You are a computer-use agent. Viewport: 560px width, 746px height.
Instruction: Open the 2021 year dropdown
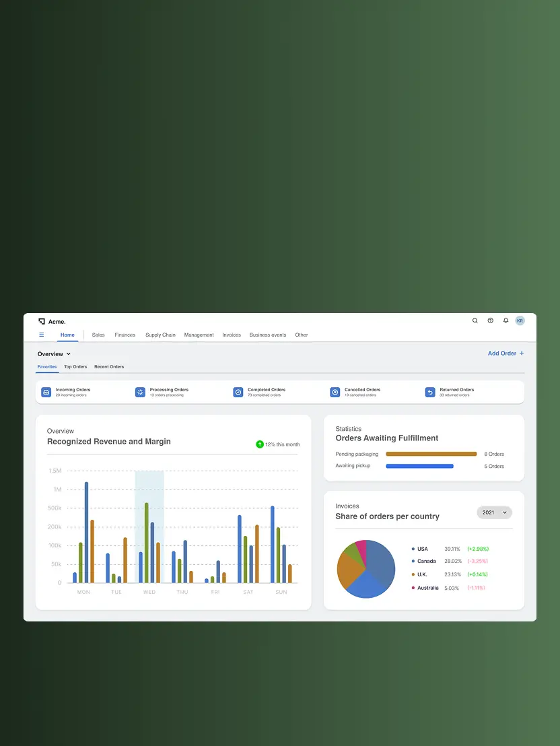coord(494,512)
